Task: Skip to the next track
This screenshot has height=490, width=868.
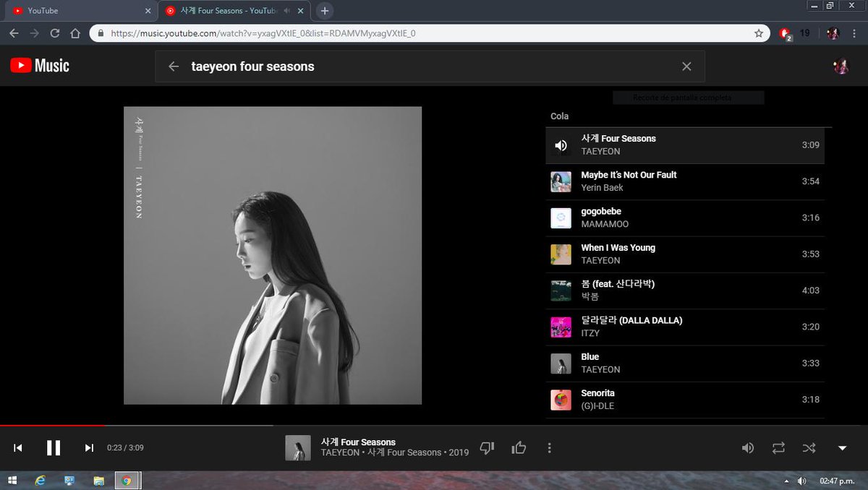Action: click(89, 448)
